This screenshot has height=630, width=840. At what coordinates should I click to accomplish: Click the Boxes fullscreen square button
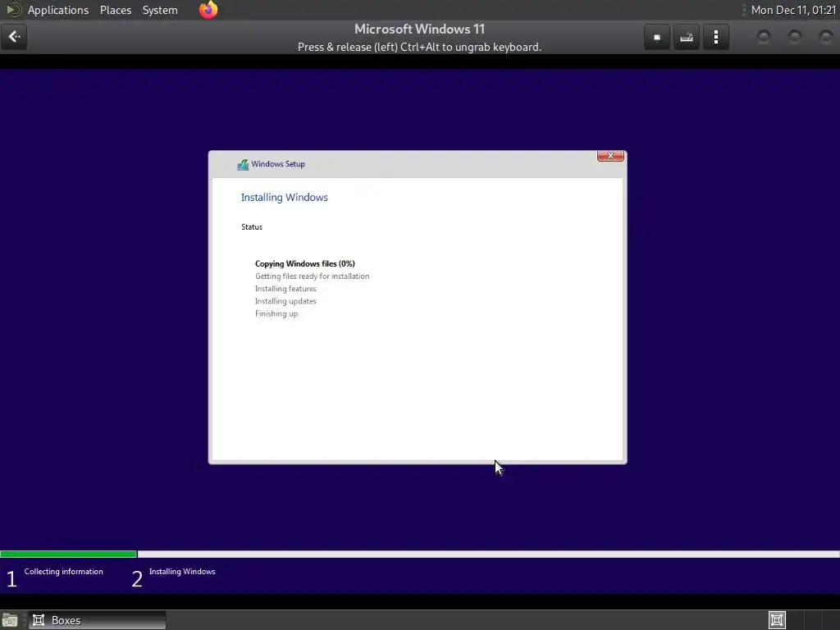657,37
